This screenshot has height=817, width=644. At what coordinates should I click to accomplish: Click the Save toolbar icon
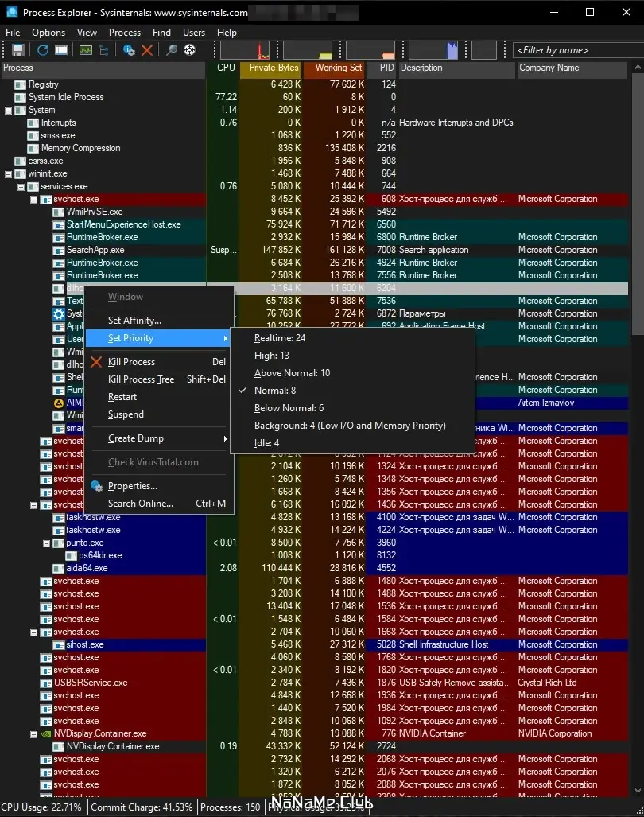pyautogui.click(x=18, y=50)
